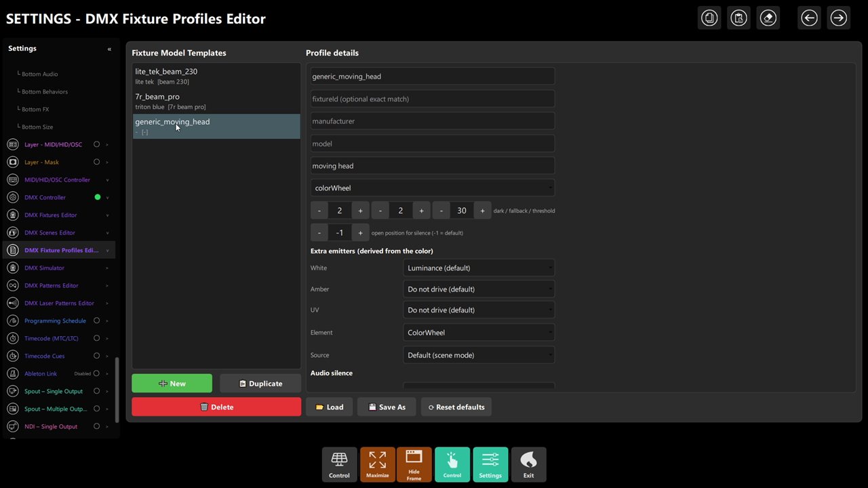Toggle the Programming Schedule enable circle
The width and height of the screenshot is (868, 488).
96,321
